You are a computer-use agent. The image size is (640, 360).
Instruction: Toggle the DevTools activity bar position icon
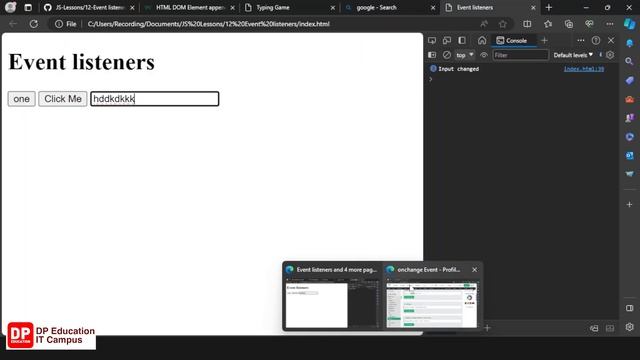click(462, 40)
